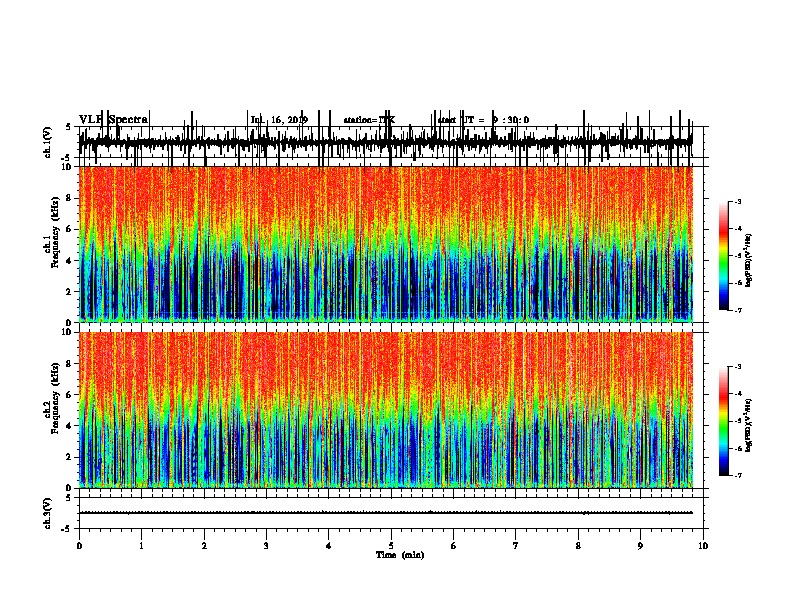
Task: Click the "8" kHz tick on ch.1 frequency axis
Action: 70,198
